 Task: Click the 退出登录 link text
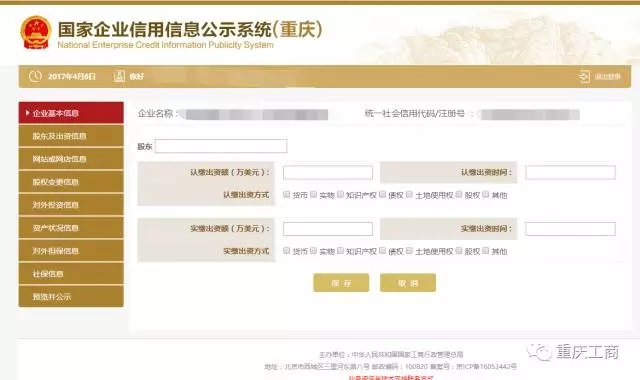607,76
